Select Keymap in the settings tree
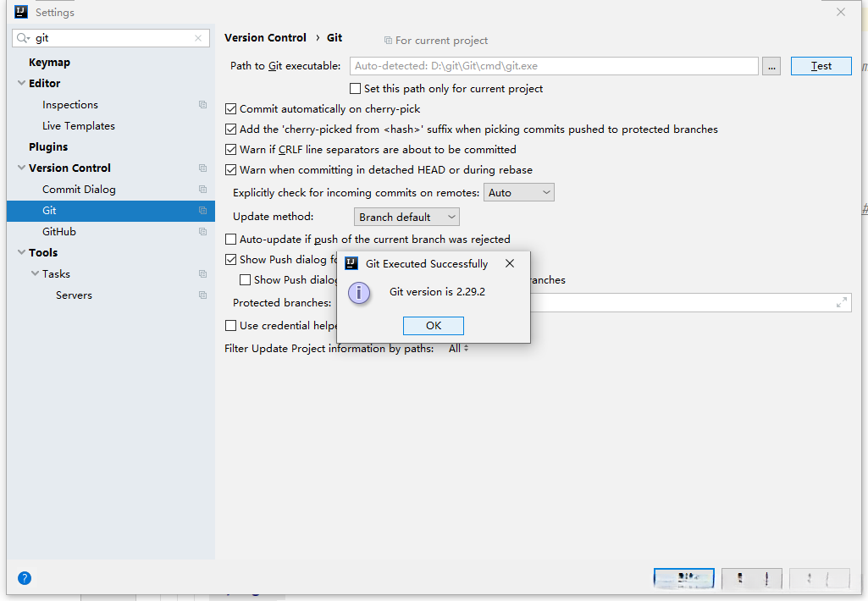868x601 pixels. tap(49, 62)
